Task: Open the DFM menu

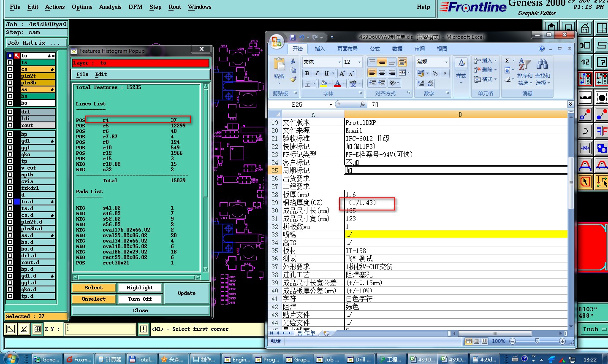Action: coord(136,7)
